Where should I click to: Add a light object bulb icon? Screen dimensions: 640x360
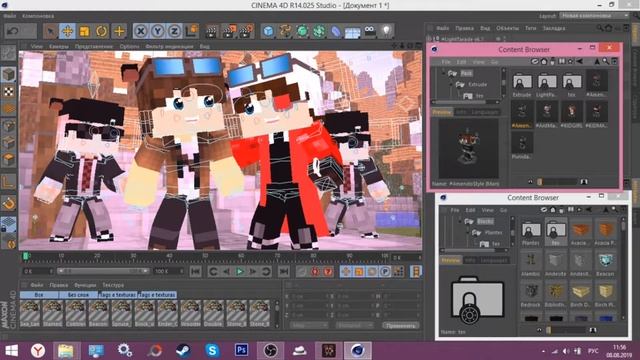(387, 31)
